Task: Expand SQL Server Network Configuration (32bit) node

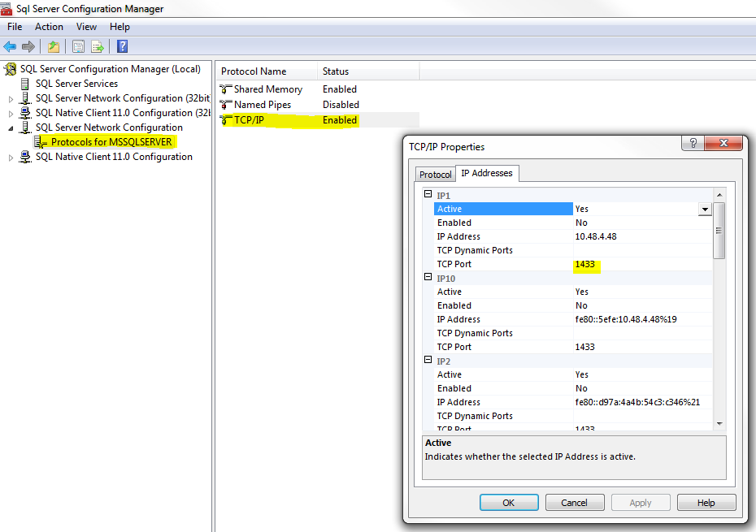Action: pyautogui.click(x=11, y=99)
